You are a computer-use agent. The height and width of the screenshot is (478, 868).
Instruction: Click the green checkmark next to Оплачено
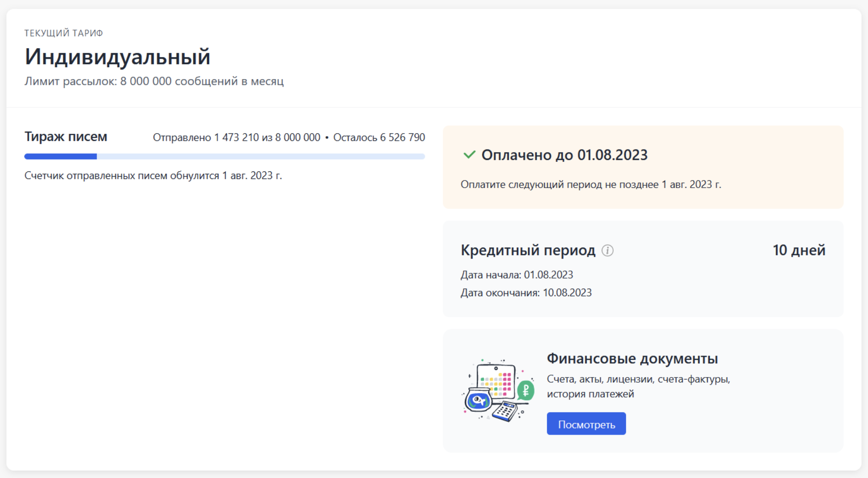click(x=469, y=155)
